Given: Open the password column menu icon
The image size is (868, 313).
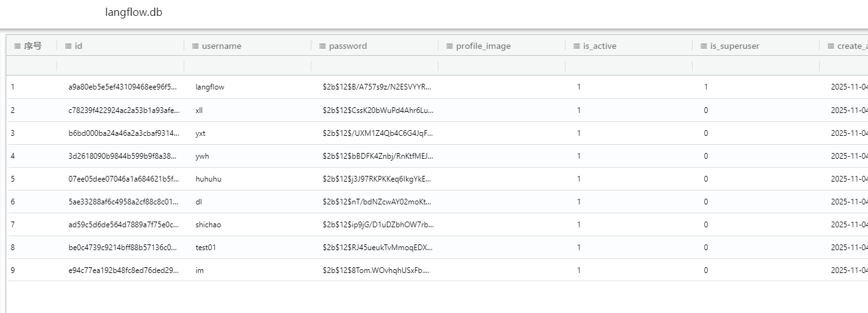Looking at the screenshot, I should [322, 46].
